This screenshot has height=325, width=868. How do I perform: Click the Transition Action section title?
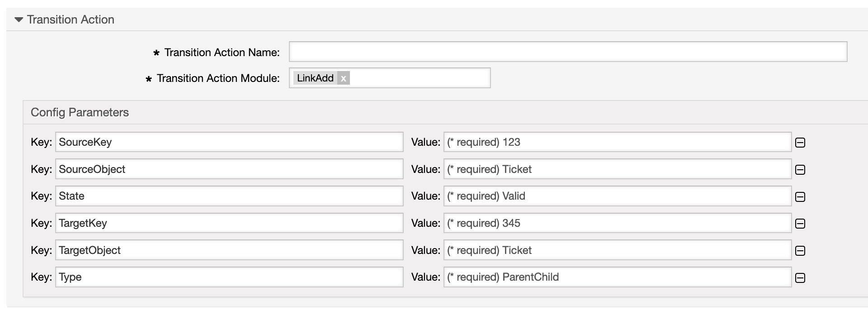[x=71, y=19]
